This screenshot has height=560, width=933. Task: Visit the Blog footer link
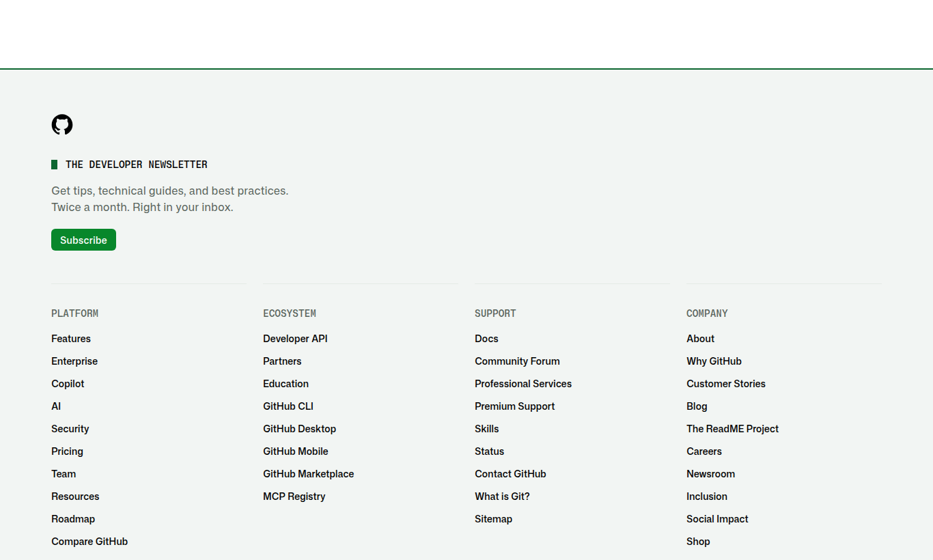click(697, 406)
